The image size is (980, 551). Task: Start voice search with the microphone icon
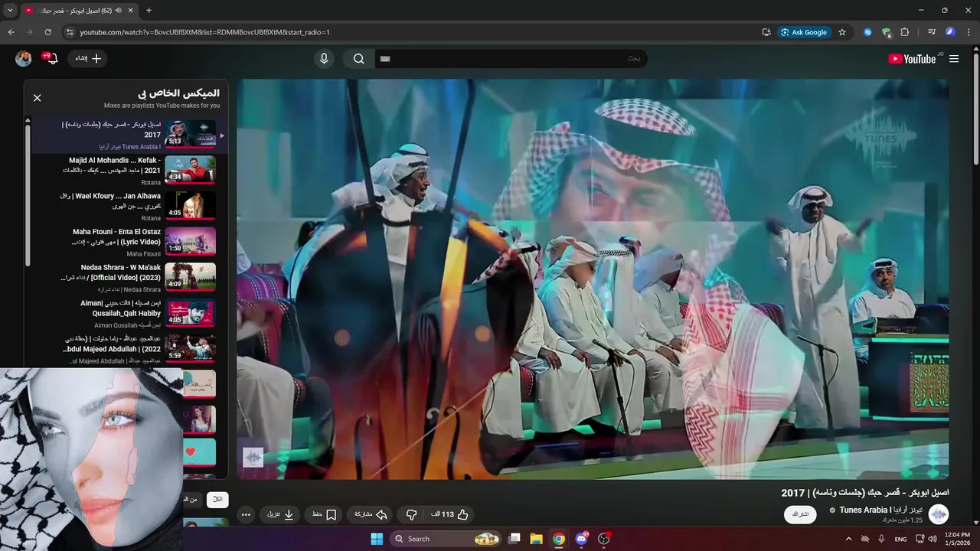324,59
